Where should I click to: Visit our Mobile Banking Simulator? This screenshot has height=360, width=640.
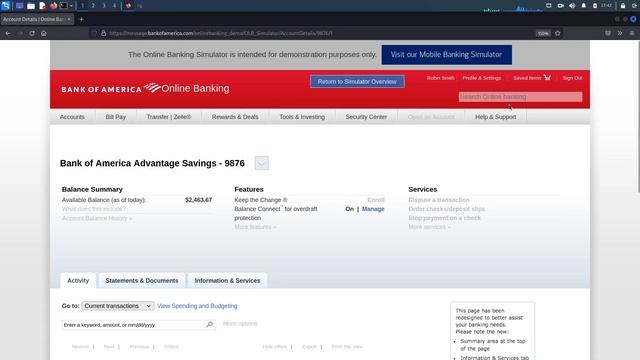pos(447,55)
